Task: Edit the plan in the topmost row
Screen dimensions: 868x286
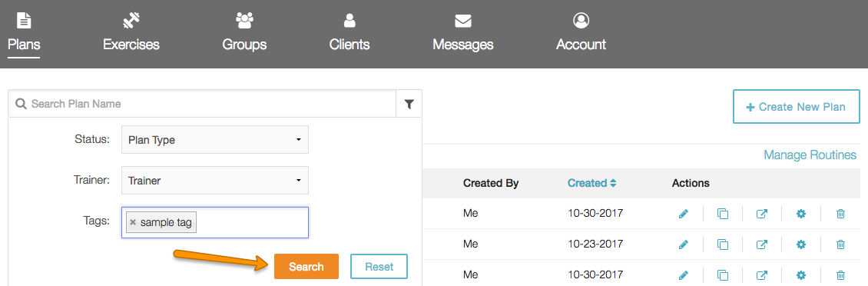Action: click(x=683, y=214)
